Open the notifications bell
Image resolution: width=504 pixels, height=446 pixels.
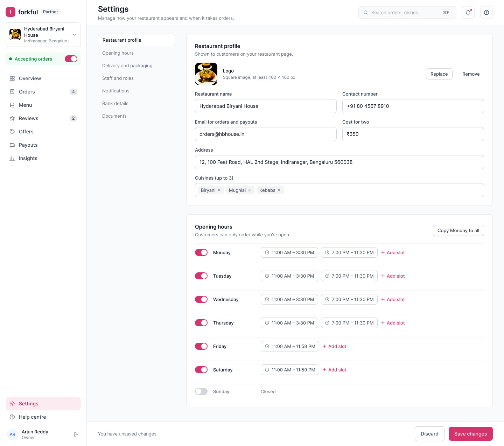pyautogui.click(x=468, y=13)
